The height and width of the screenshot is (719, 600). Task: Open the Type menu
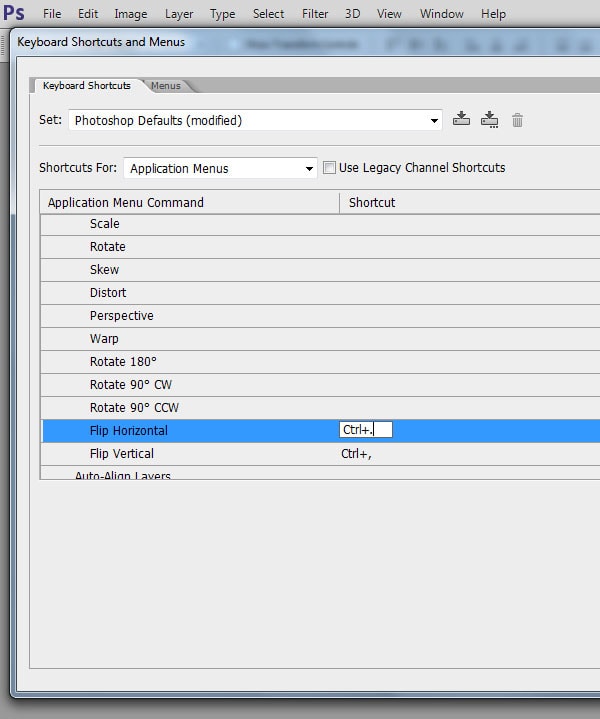[222, 14]
